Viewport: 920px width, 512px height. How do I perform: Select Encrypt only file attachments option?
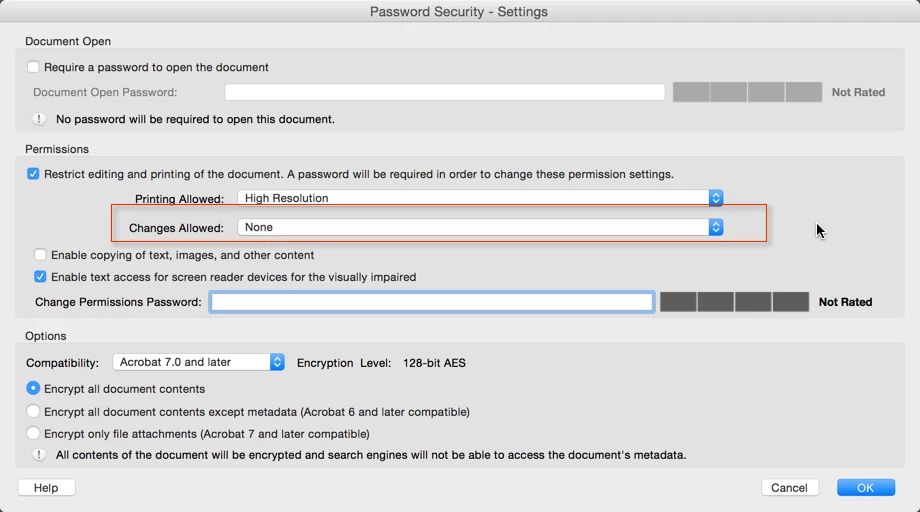(33, 433)
